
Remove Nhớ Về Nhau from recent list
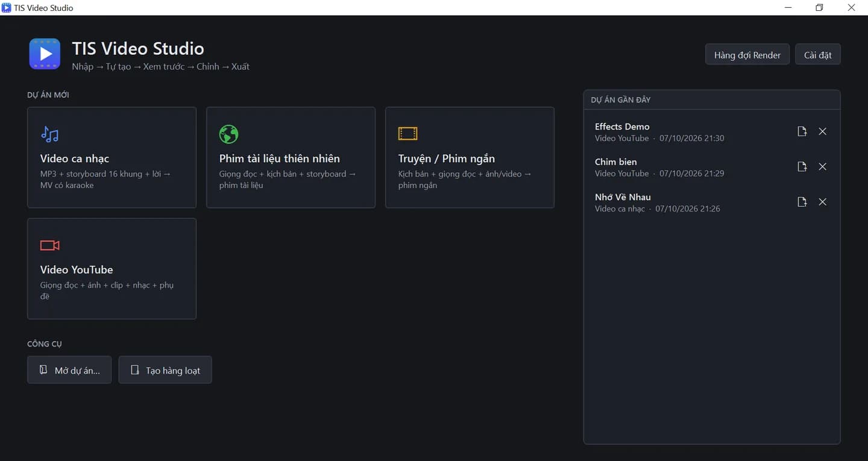point(822,202)
